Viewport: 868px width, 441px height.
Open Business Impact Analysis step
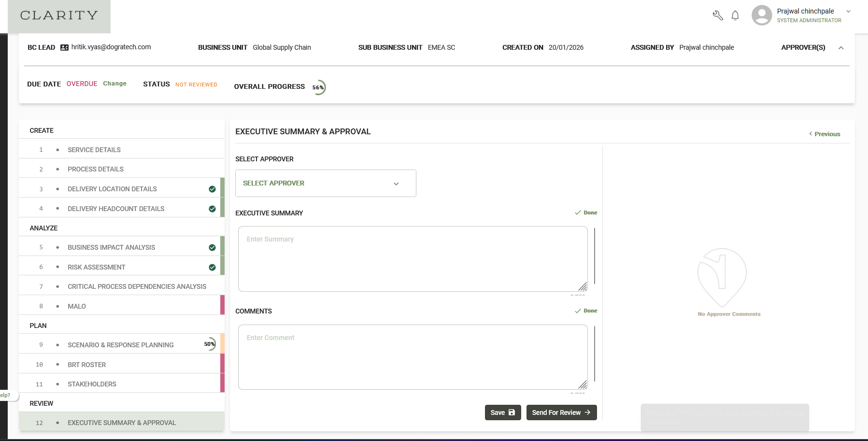point(121,247)
